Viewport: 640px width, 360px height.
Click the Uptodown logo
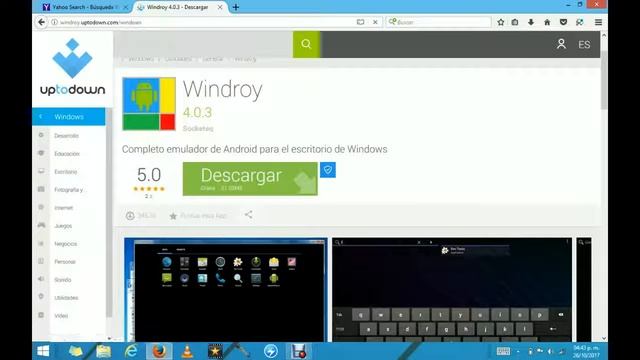point(73,67)
